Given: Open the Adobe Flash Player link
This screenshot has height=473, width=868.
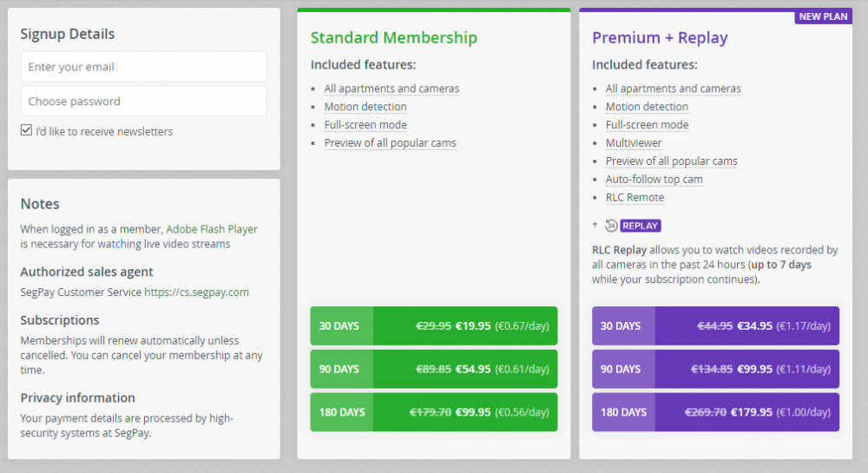Looking at the screenshot, I should (x=212, y=229).
